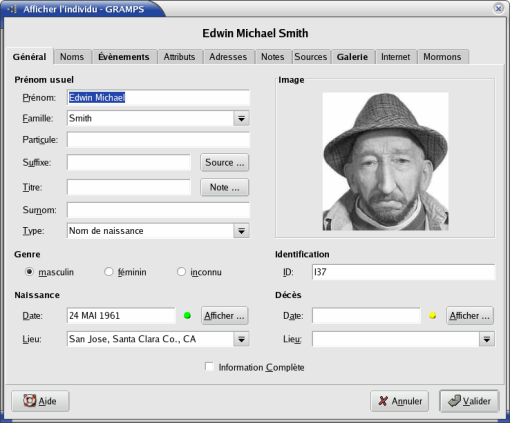Screen dimensions: 510x423
Task: Click the green birth date validity indicator
Action: point(187,315)
